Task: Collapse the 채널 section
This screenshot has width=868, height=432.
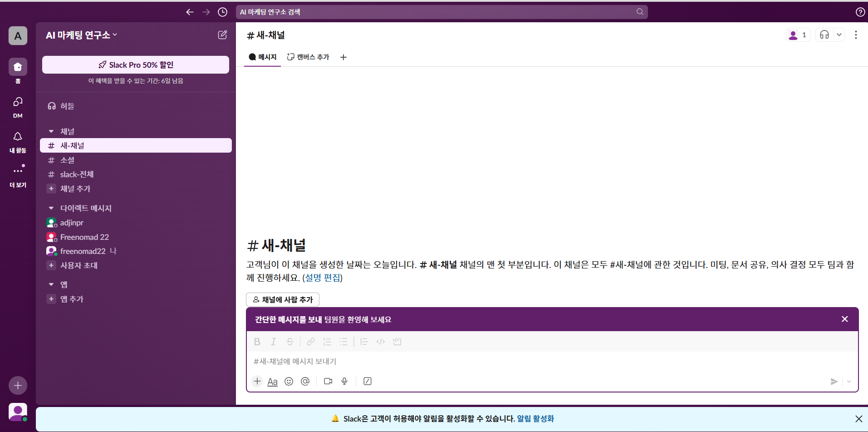Action: (x=51, y=131)
